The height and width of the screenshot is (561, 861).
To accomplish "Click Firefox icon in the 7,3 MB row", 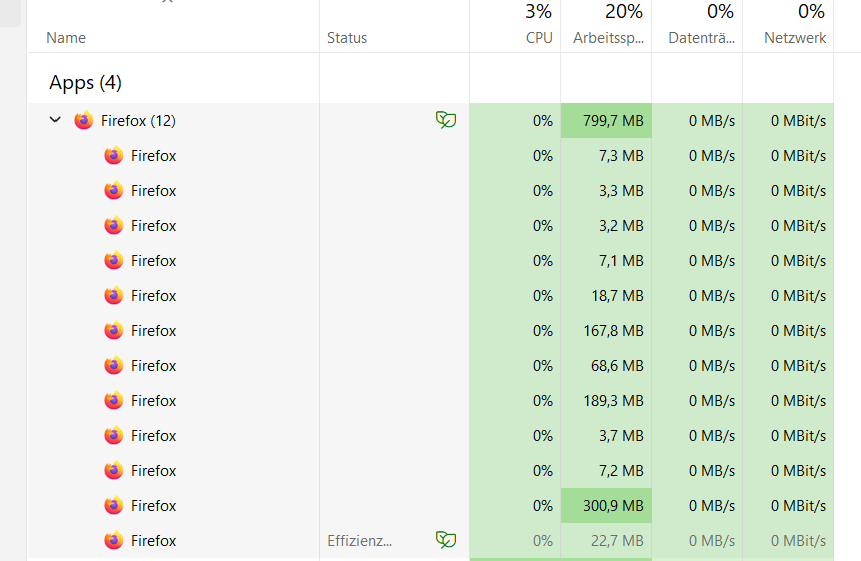I will 114,155.
